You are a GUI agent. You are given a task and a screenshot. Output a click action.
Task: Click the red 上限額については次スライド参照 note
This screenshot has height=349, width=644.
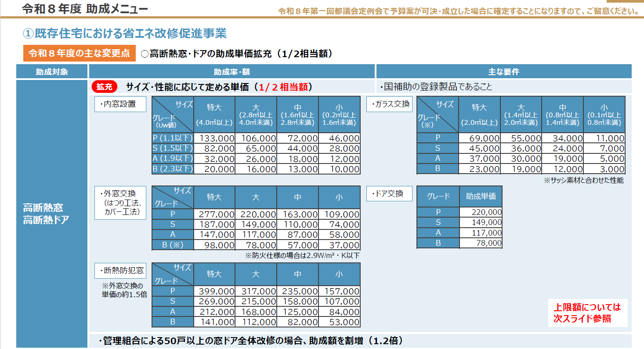point(587,313)
